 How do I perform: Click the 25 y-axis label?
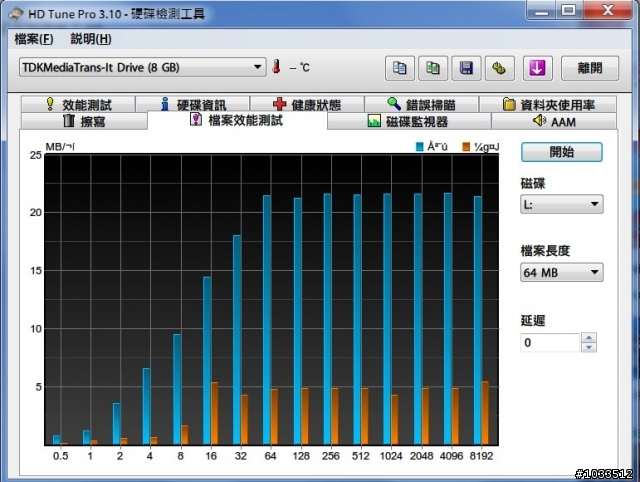coord(36,155)
